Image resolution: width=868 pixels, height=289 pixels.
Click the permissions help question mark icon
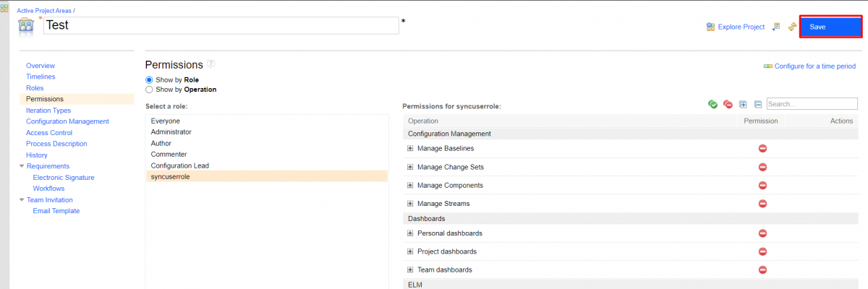[x=211, y=64]
